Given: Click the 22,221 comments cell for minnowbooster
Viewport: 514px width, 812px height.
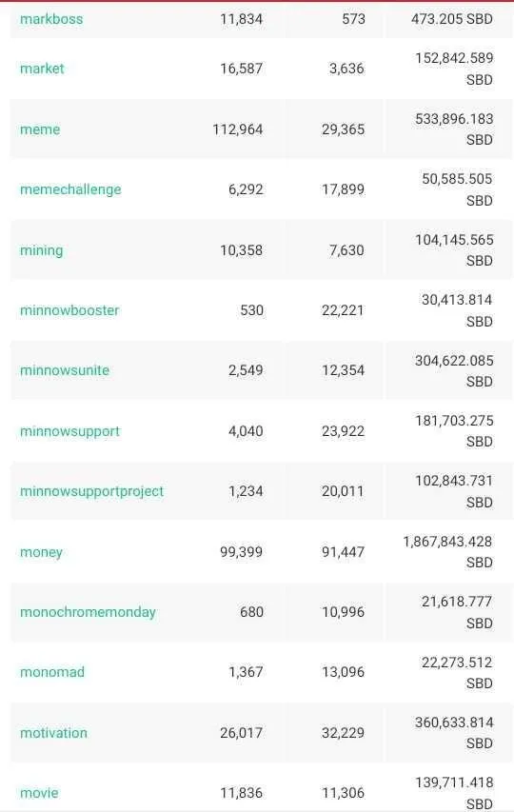Looking at the screenshot, I should [343, 310].
